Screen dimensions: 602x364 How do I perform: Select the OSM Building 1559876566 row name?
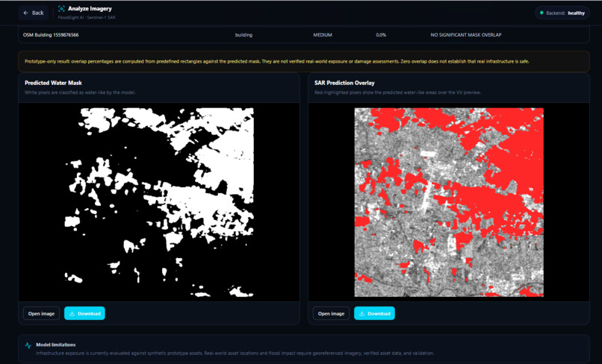[51, 35]
